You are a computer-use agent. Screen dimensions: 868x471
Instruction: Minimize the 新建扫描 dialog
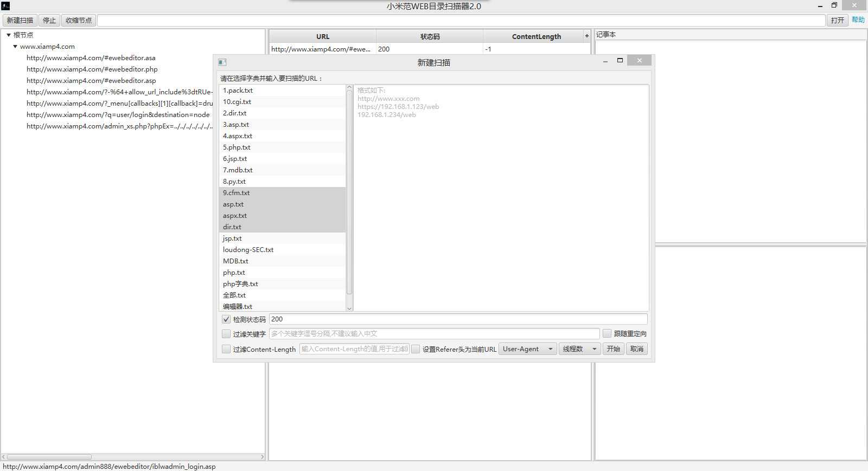(605, 61)
